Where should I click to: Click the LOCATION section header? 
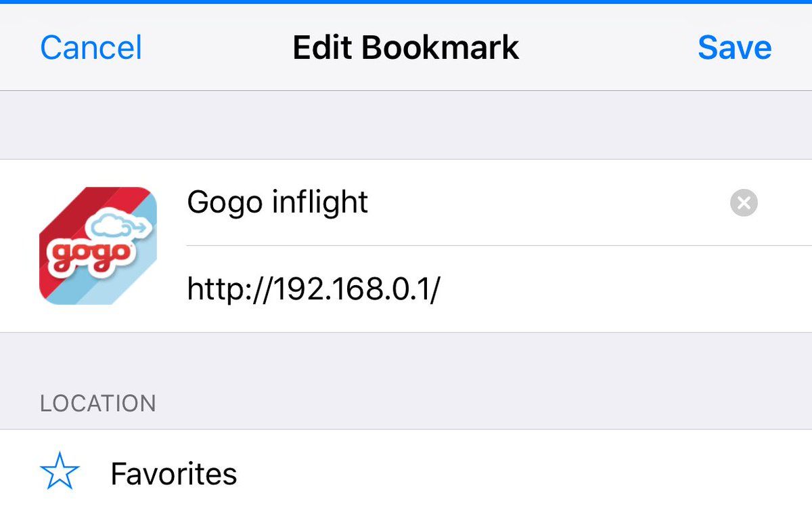(x=98, y=404)
